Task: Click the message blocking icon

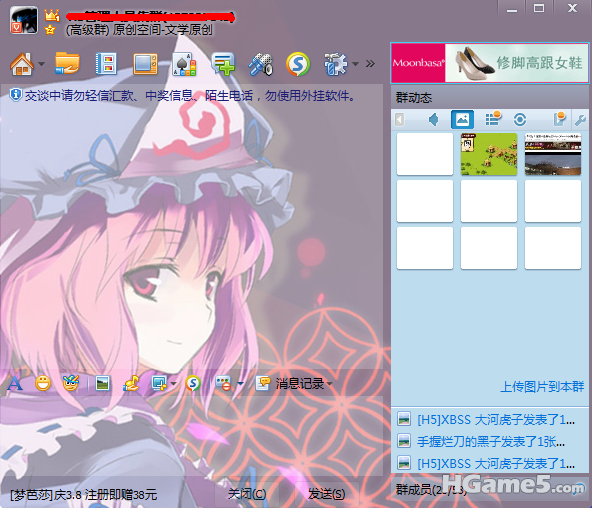Action: click(223, 383)
